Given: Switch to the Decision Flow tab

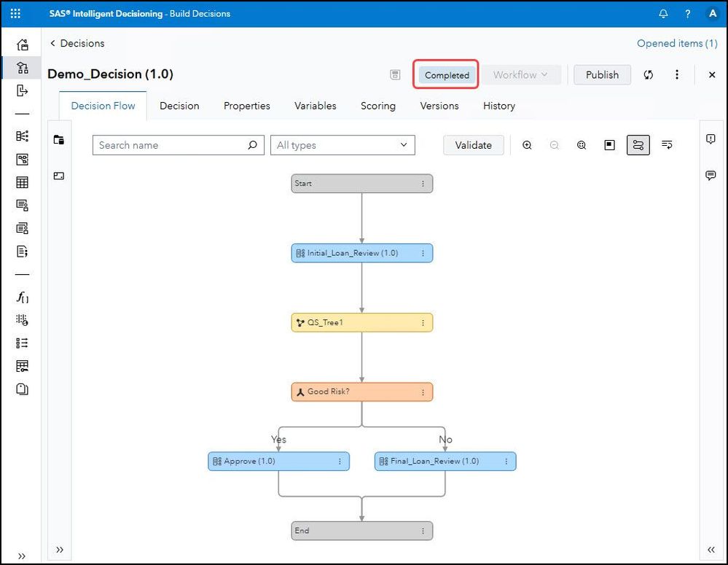Looking at the screenshot, I should tap(103, 106).
